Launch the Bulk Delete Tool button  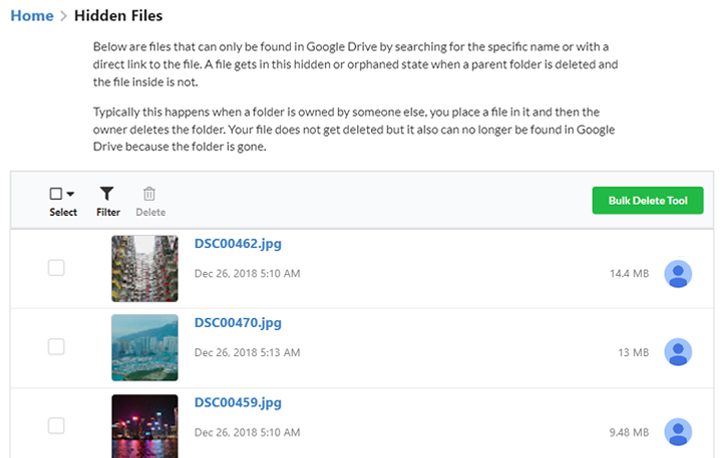pos(648,201)
